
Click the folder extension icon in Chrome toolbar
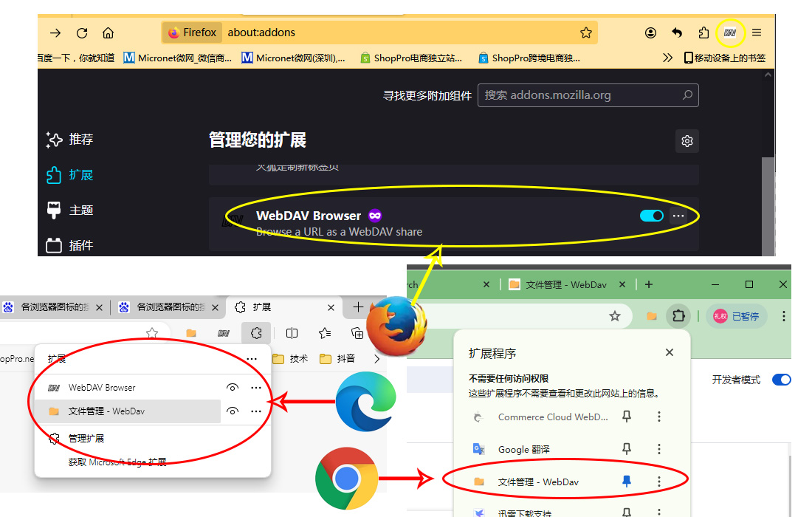652,316
